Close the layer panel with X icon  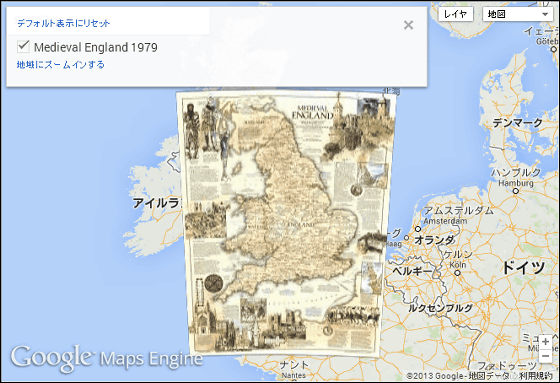coord(408,25)
